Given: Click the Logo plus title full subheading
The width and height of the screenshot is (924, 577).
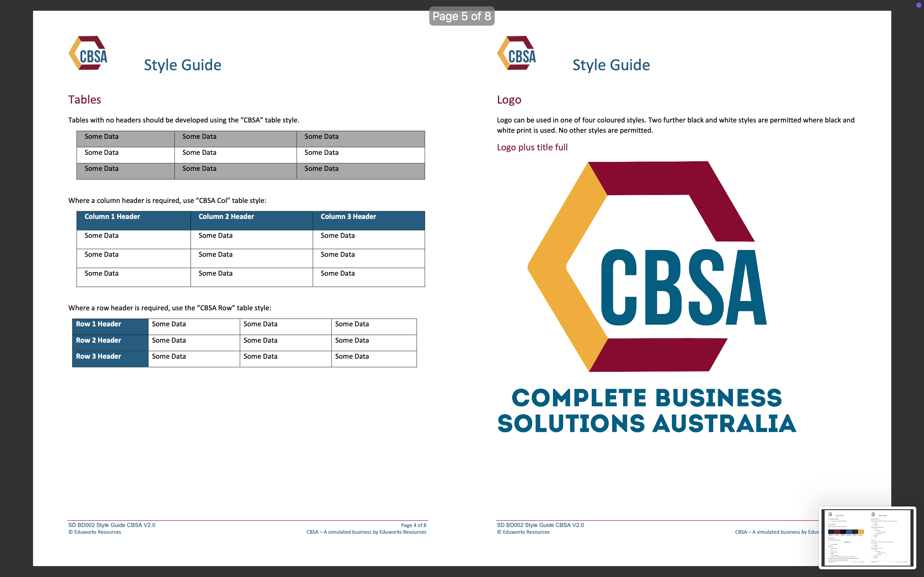Looking at the screenshot, I should tap(532, 147).
